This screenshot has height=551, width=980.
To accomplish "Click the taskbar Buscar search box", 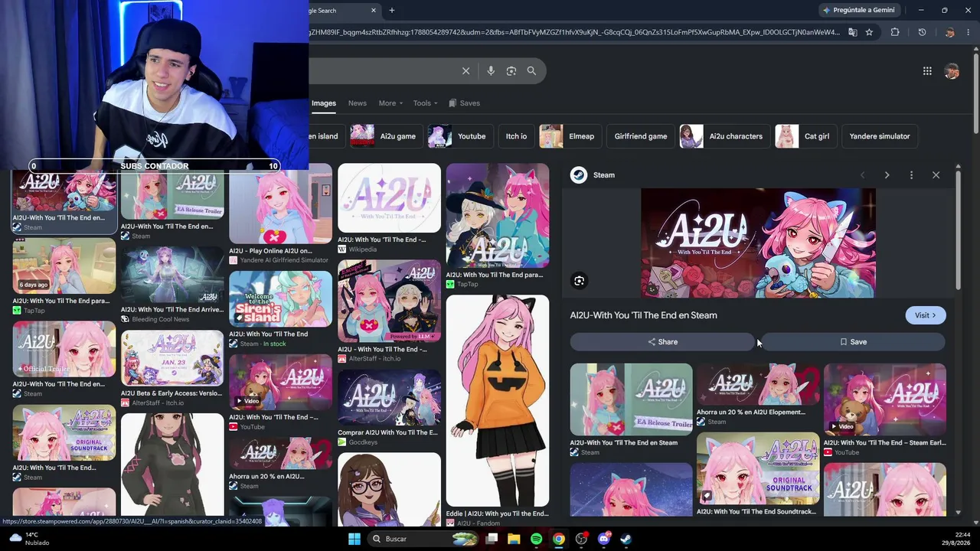I will 423,539.
